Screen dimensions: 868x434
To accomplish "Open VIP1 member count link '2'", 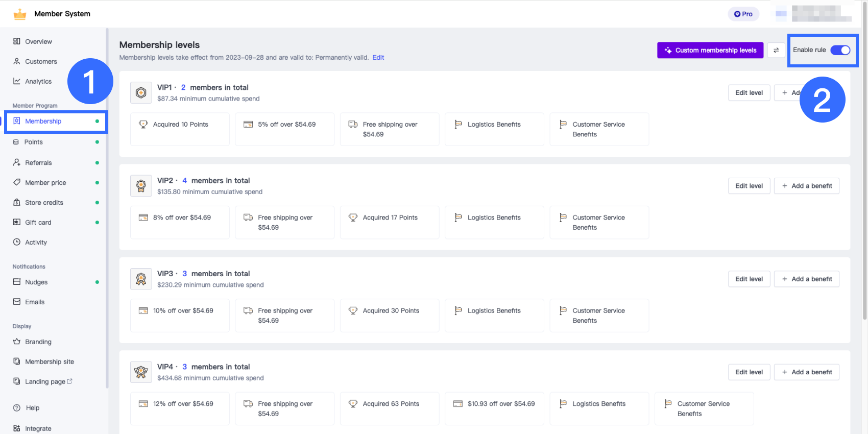I will point(183,87).
